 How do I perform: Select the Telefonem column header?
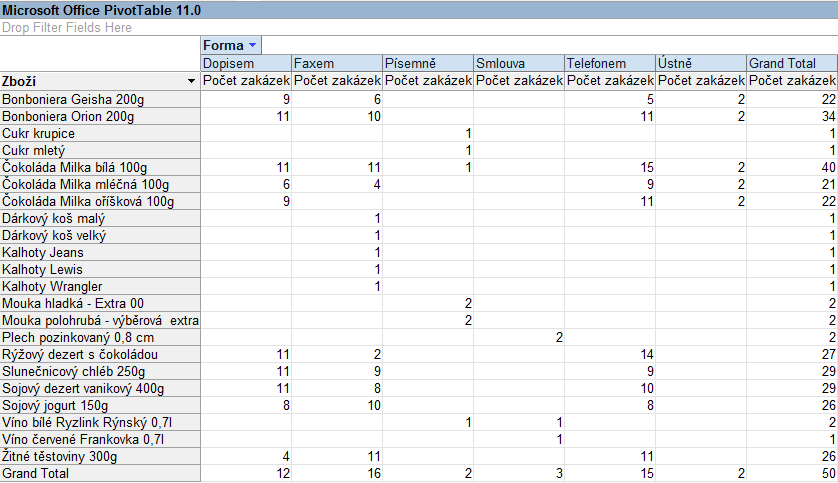[610, 63]
